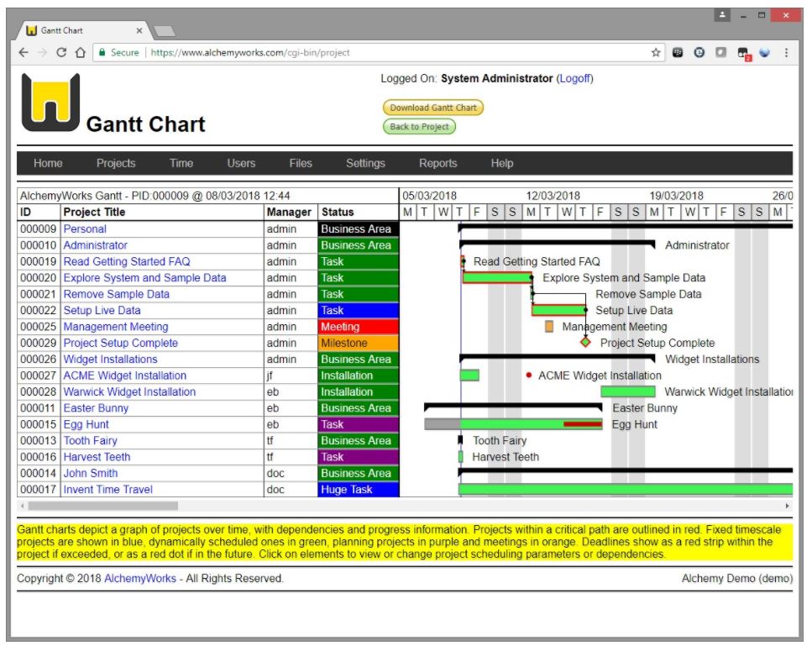Click red Meeting status cell

(359, 327)
